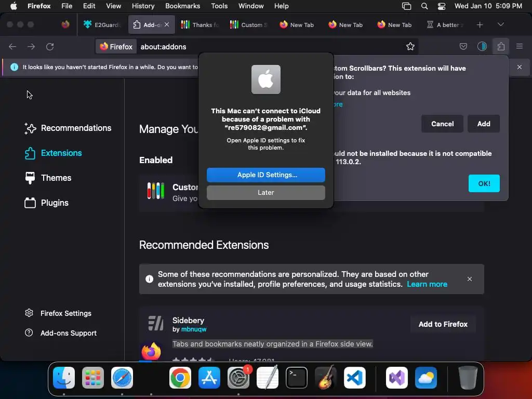Switch to the A better tab
Viewport: 532px width, 399px height.
pos(445,25)
